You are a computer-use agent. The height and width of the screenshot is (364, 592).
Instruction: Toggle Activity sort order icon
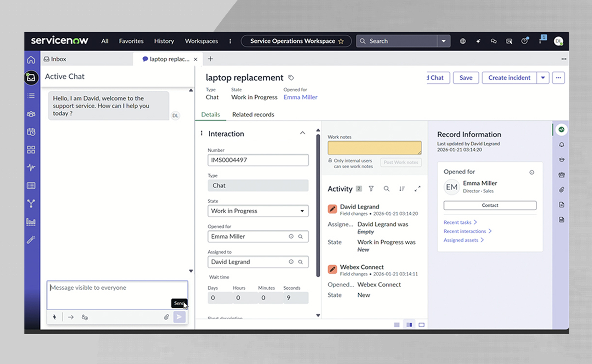pyautogui.click(x=402, y=189)
